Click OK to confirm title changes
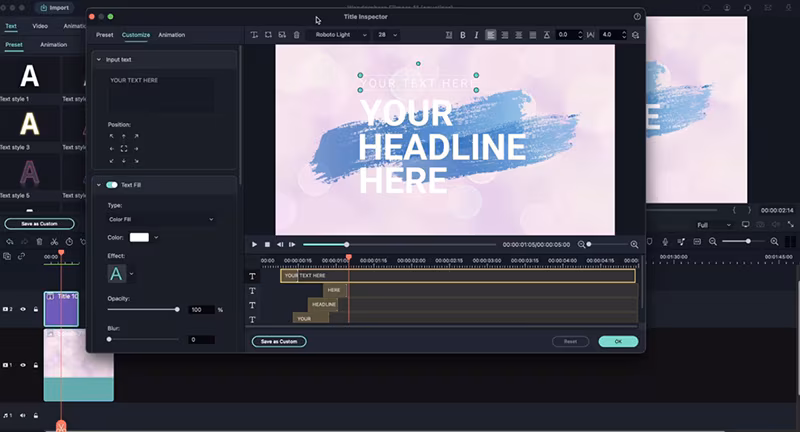 (618, 341)
